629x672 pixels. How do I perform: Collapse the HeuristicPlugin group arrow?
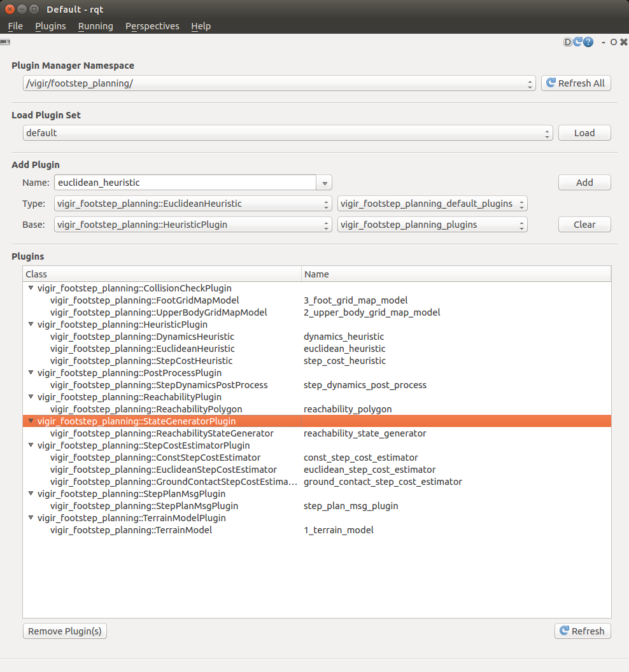click(x=31, y=325)
